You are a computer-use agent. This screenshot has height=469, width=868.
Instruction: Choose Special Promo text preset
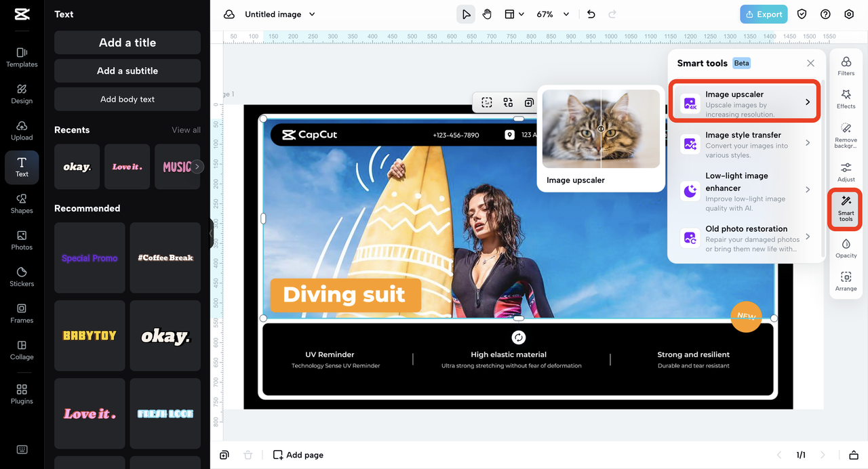(x=90, y=258)
